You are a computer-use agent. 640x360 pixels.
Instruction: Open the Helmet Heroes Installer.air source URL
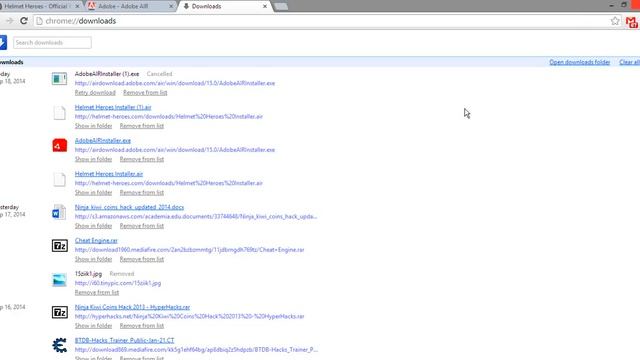[169, 183]
